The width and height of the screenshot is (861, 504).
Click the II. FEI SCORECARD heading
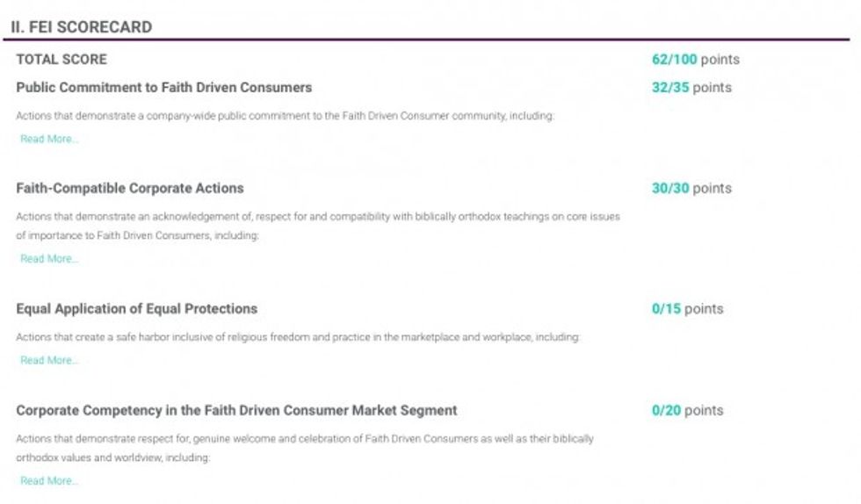click(81, 27)
